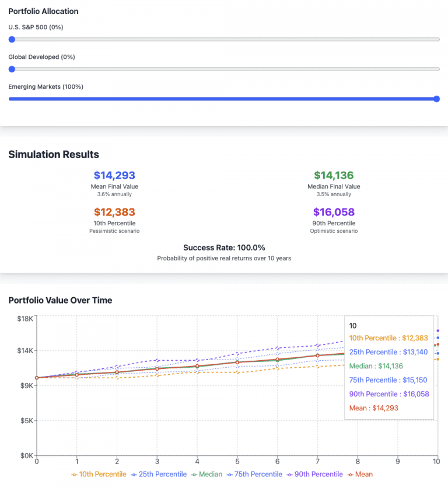Click the U.S. S&P 500 slider handle
448x488 pixels.
coord(12,40)
